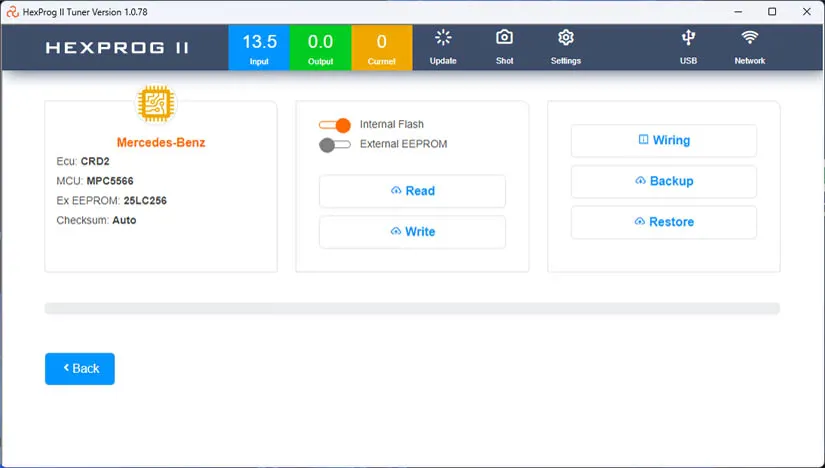Click the Update spinner icon
This screenshot has height=468, width=825.
click(x=443, y=37)
